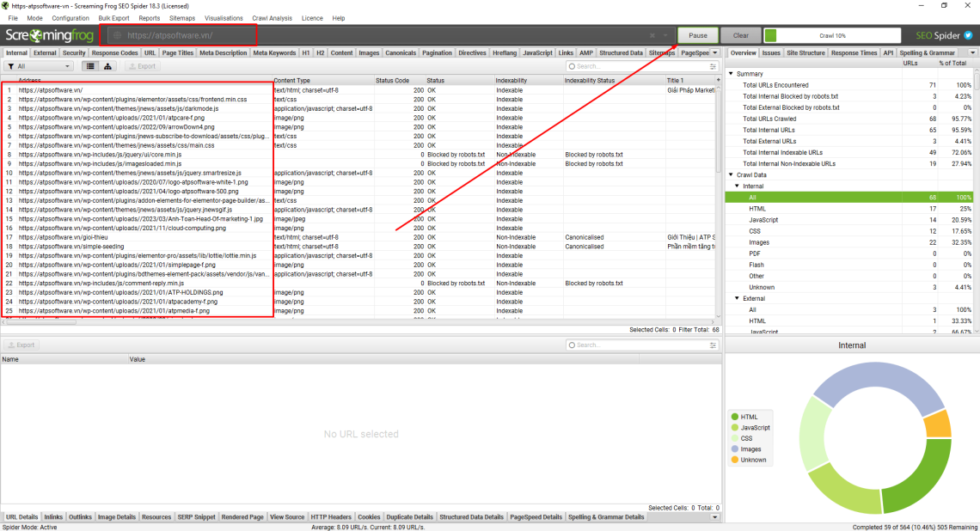
Task: Click the Export icon above the address list
Action: (x=140, y=66)
